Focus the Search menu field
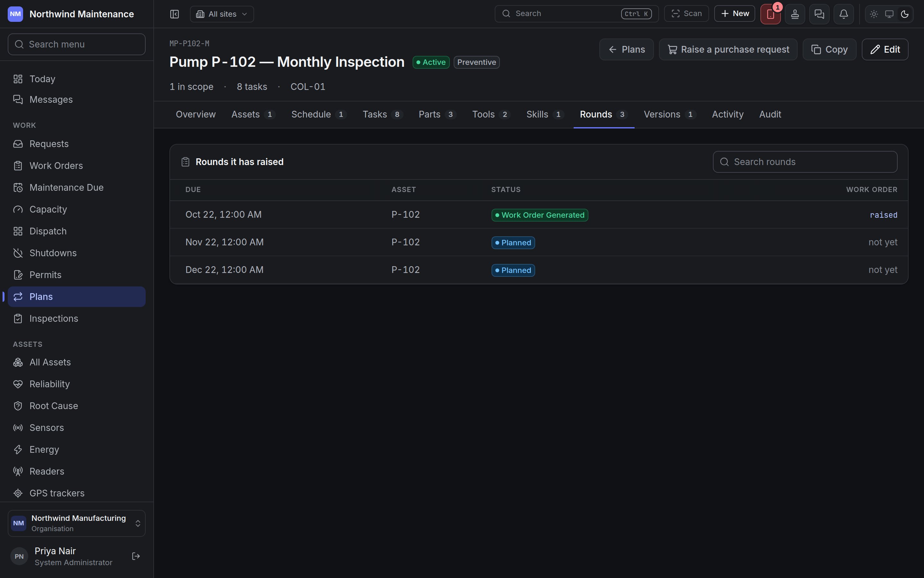Image resolution: width=924 pixels, height=578 pixels. coord(76,44)
